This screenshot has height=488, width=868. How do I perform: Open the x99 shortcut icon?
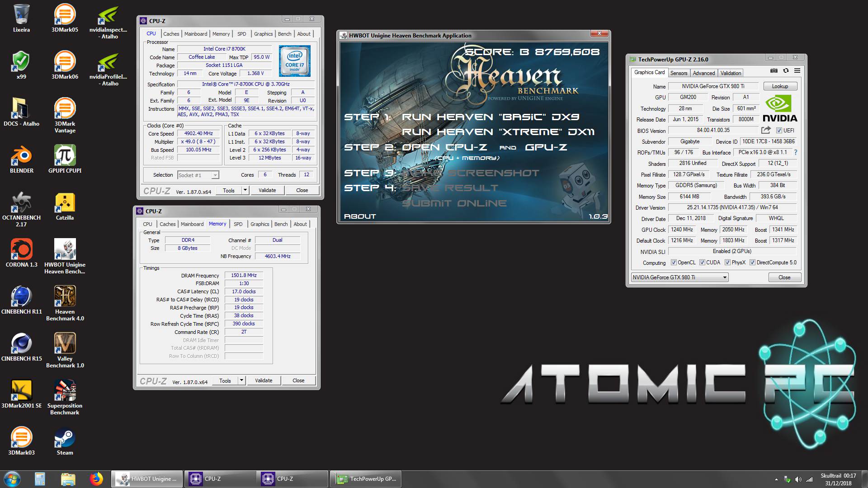pyautogui.click(x=21, y=65)
